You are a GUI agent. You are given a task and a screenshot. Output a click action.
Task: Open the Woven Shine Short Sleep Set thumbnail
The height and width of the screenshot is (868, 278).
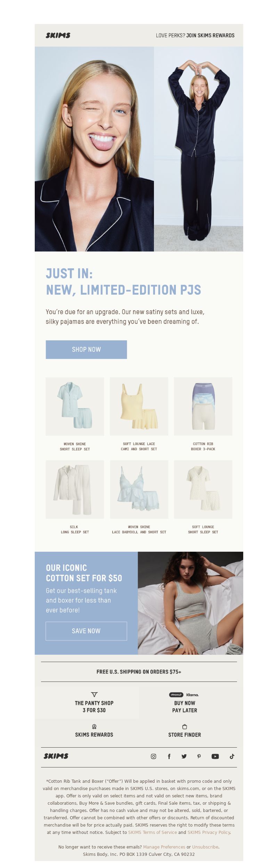75,406
